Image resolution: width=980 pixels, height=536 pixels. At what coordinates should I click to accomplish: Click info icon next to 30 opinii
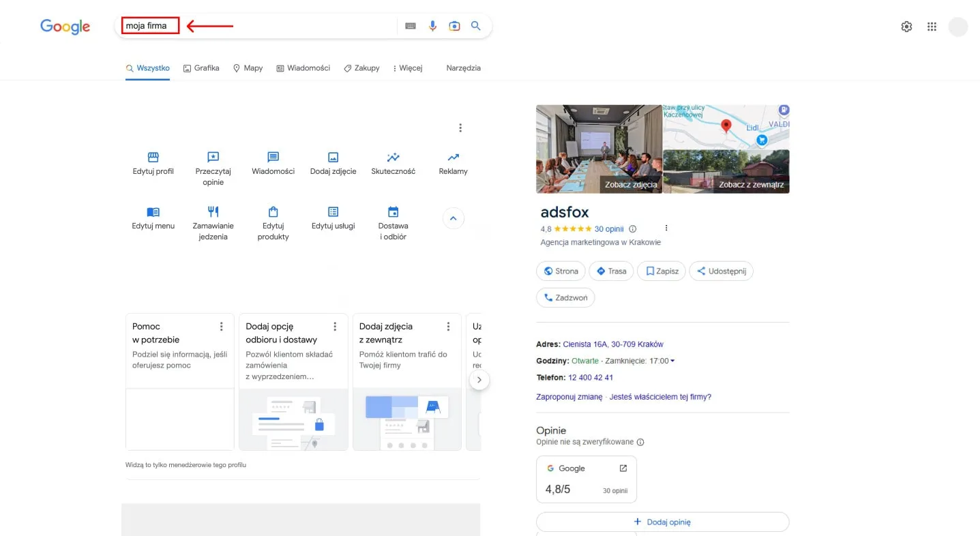(x=632, y=229)
